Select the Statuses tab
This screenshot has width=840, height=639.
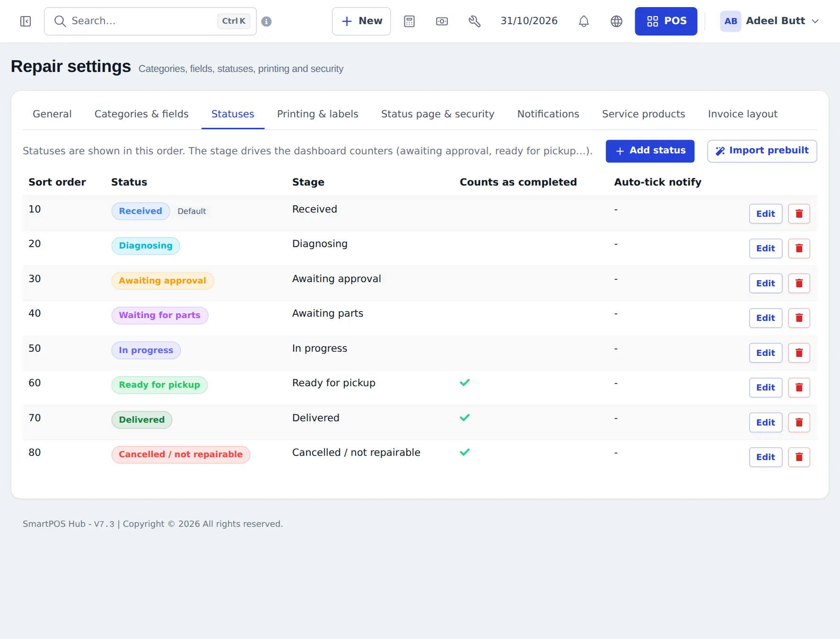pyautogui.click(x=233, y=114)
